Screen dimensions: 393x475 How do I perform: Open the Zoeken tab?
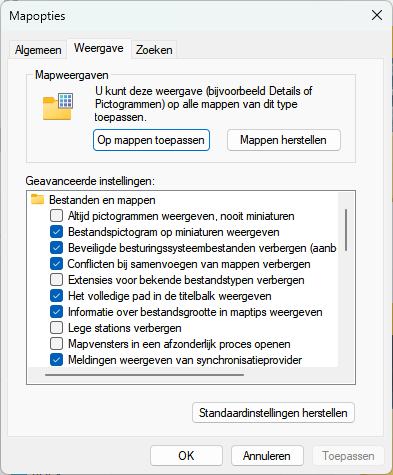pos(154,50)
